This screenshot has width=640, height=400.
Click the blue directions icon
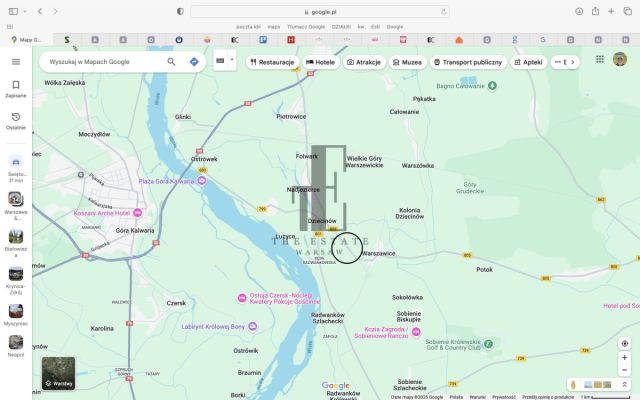point(194,61)
